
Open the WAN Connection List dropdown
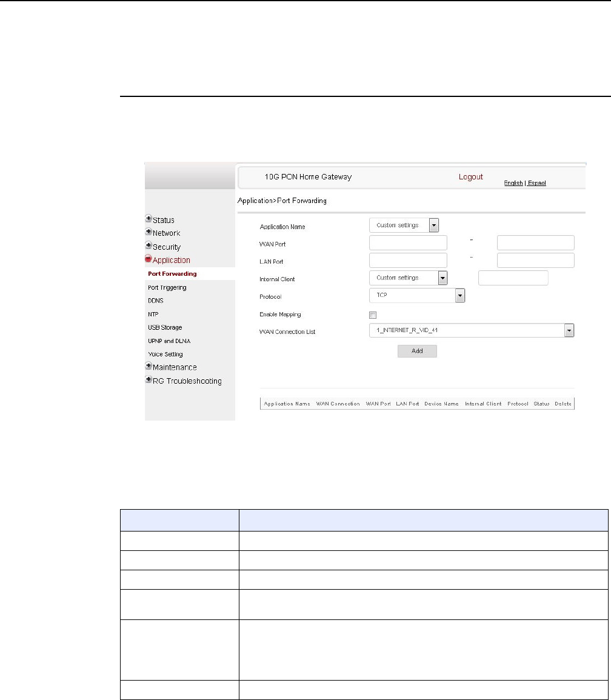(x=472, y=330)
